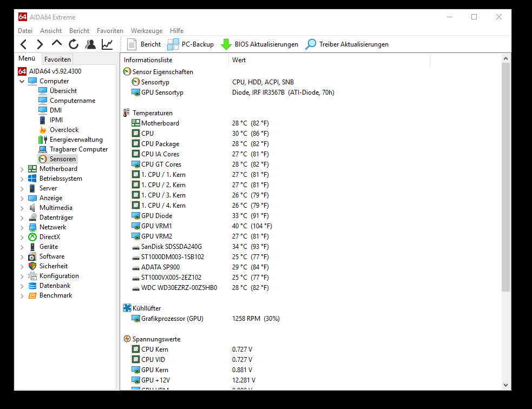Select the SanDisk SDSSDA240G row
The height and width of the screenshot is (409, 532).
coord(200,247)
